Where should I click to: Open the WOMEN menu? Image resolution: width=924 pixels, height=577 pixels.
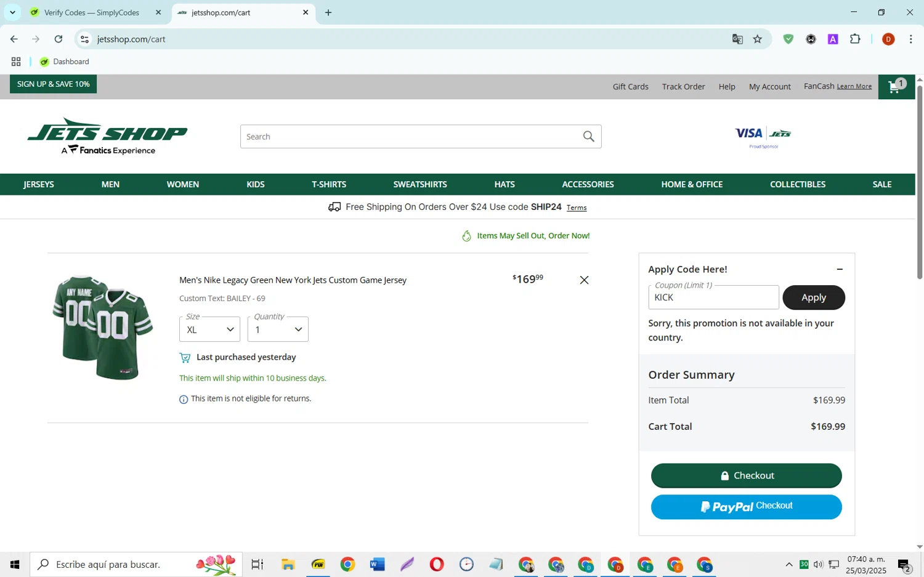pos(183,184)
